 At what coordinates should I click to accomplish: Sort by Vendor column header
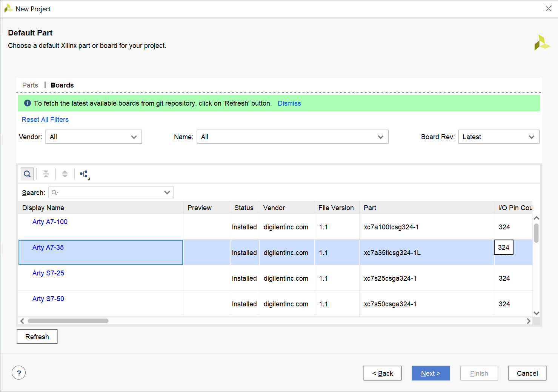click(x=287, y=208)
